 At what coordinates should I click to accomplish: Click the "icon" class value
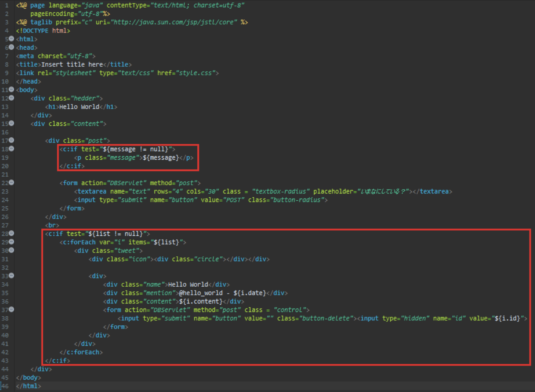pyautogui.click(x=139, y=259)
